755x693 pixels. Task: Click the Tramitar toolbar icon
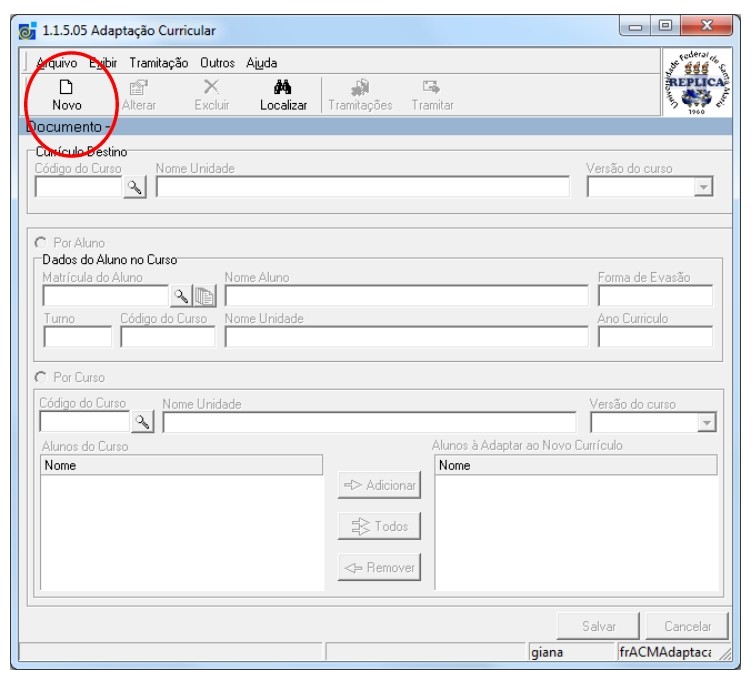click(432, 88)
